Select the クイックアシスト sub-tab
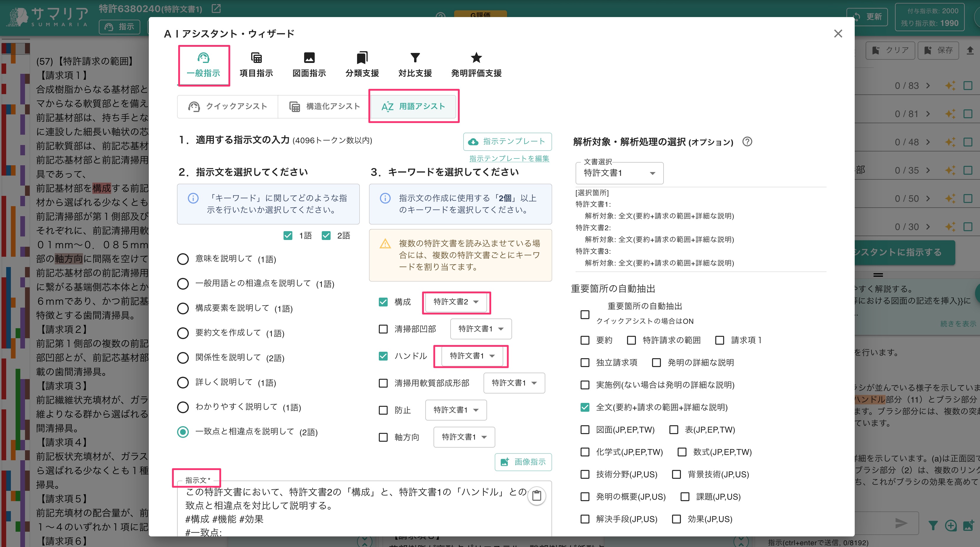Screen dimensions: 980x547 (x=228, y=106)
